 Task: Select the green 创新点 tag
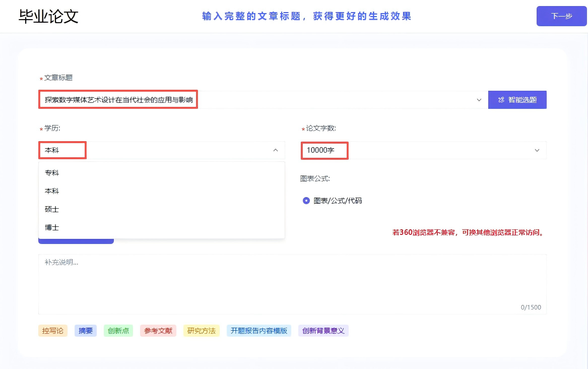(118, 331)
